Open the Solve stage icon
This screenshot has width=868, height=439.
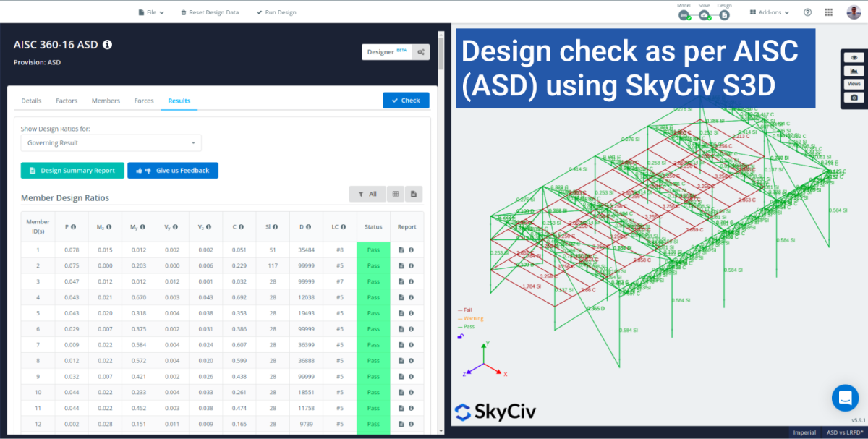click(704, 14)
